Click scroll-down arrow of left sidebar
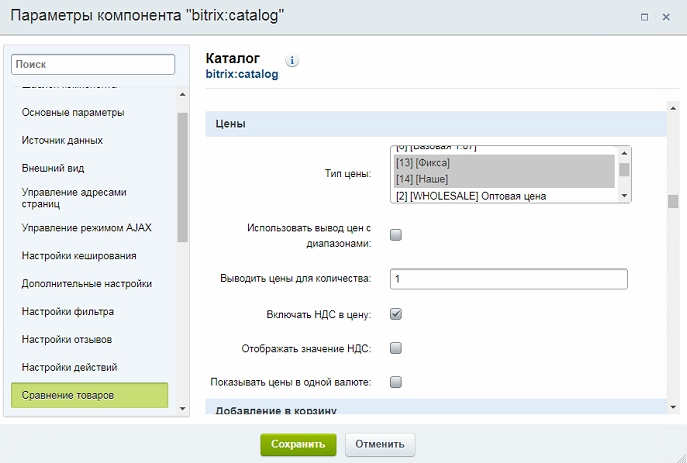The width and height of the screenshot is (687, 463). point(182,408)
